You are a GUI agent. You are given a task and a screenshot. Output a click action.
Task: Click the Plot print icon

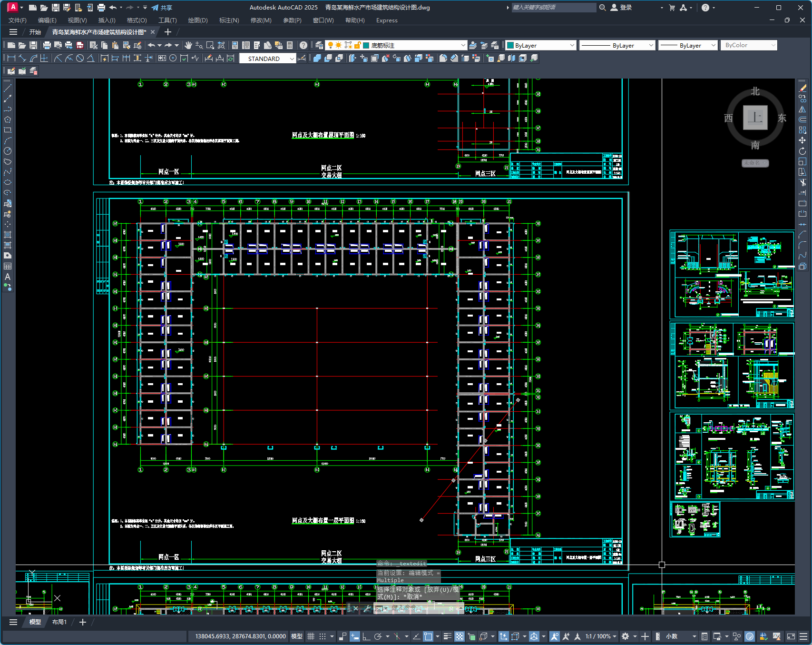point(47,45)
